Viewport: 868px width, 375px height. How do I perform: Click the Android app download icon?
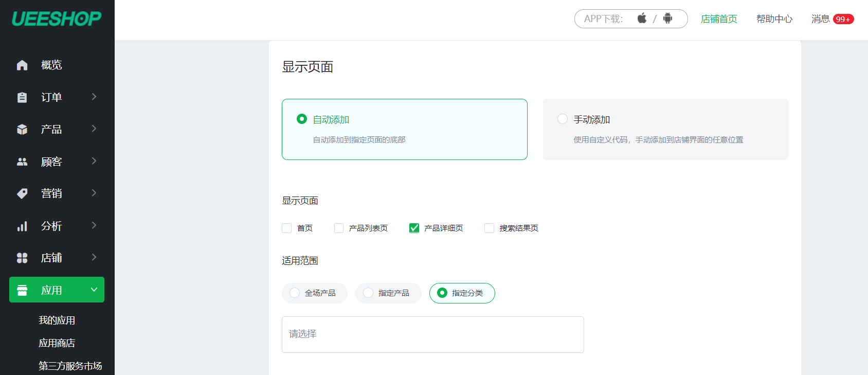667,19
